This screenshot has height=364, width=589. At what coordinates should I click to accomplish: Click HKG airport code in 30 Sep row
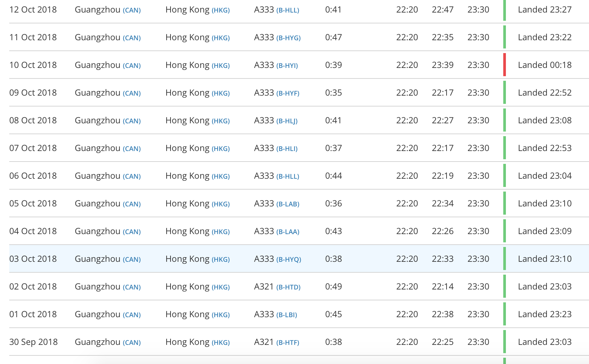[221, 343]
